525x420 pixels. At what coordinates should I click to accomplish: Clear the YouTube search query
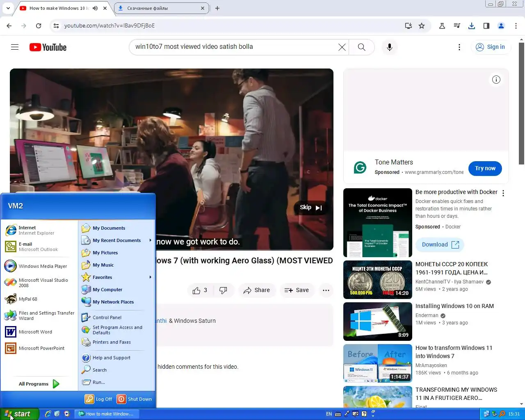coord(342,47)
